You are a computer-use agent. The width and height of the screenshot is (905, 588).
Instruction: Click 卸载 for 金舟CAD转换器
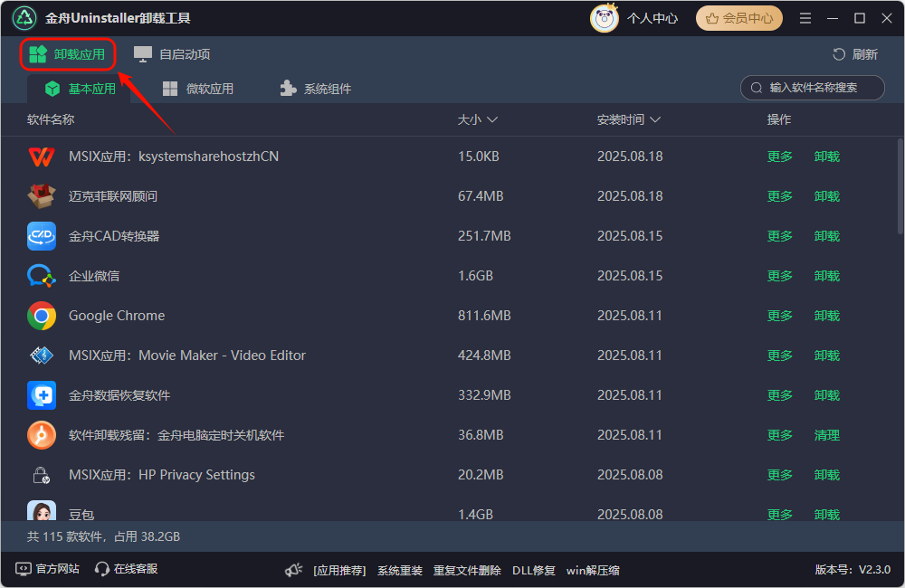point(827,236)
